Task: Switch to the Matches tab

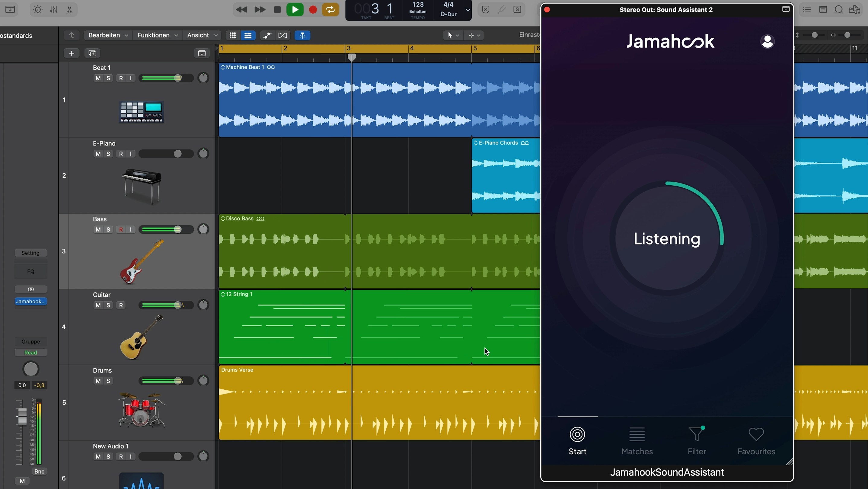Action: [637, 441]
